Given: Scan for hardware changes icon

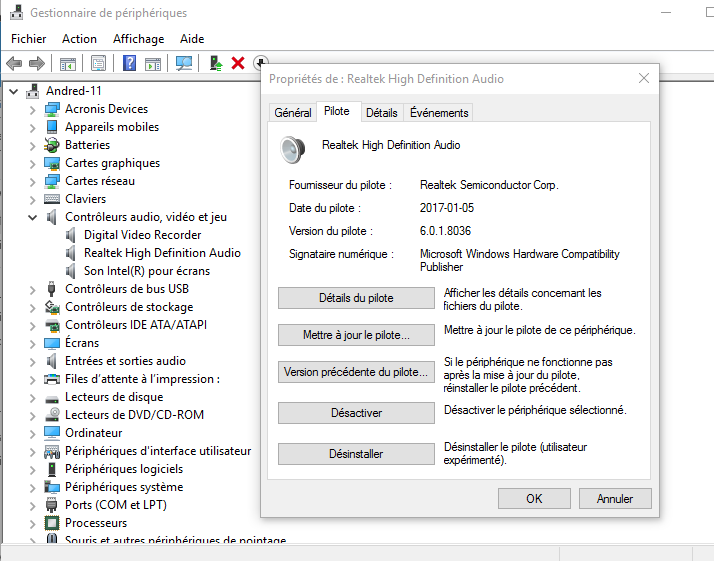Looking at the screenshot, I should (184, 63).
